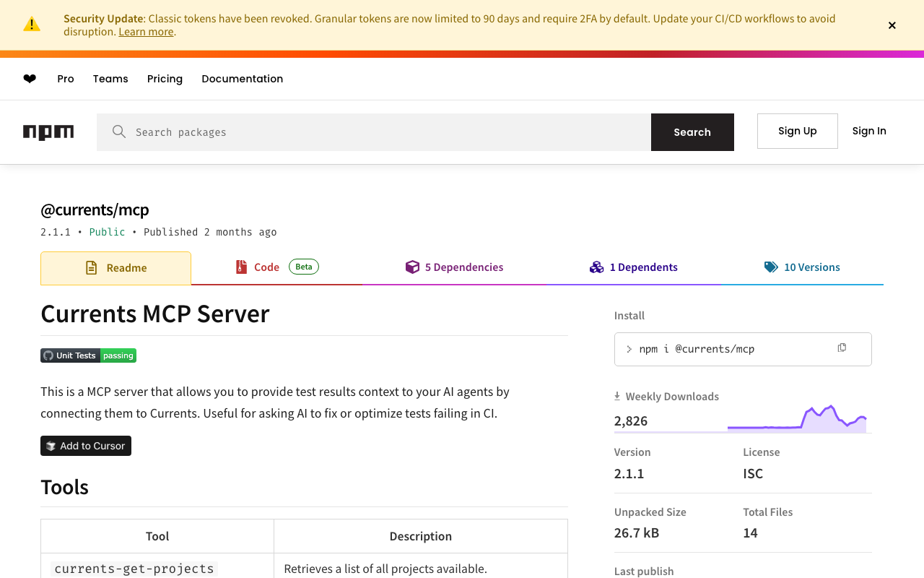Open Documentation in the top menu
This screenshot has height=578, width=924.
(242, 79)
